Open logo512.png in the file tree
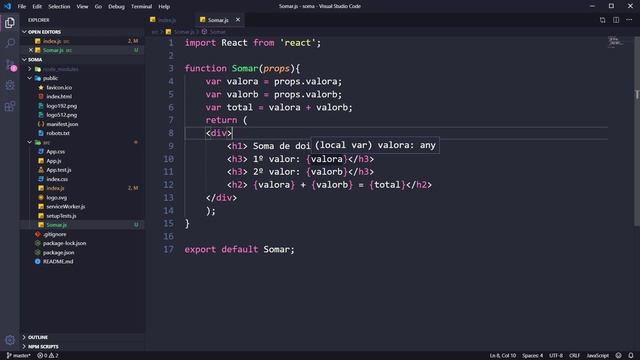The image size is (640, 360). click(82, 115)
